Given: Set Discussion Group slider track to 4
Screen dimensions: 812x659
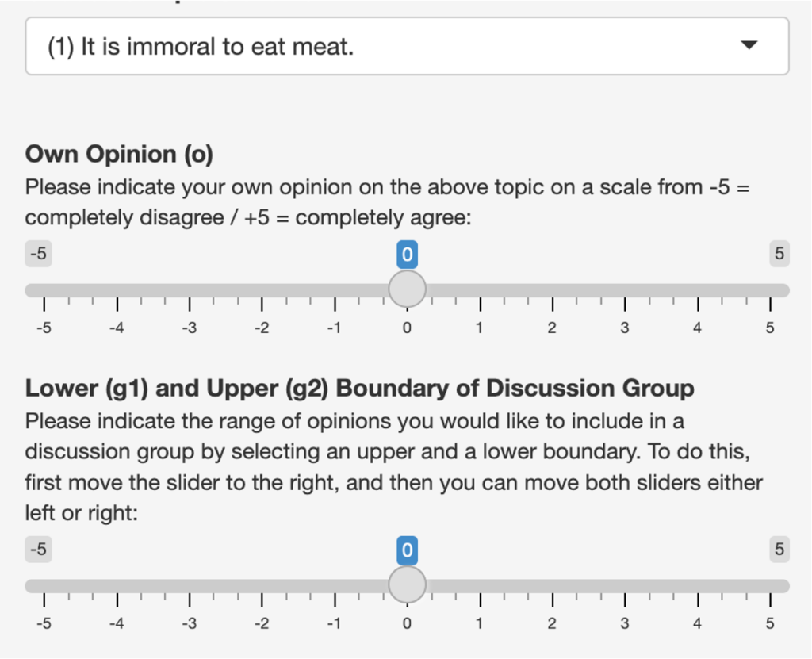Looking at the screenshot, I should coord(698,586).
